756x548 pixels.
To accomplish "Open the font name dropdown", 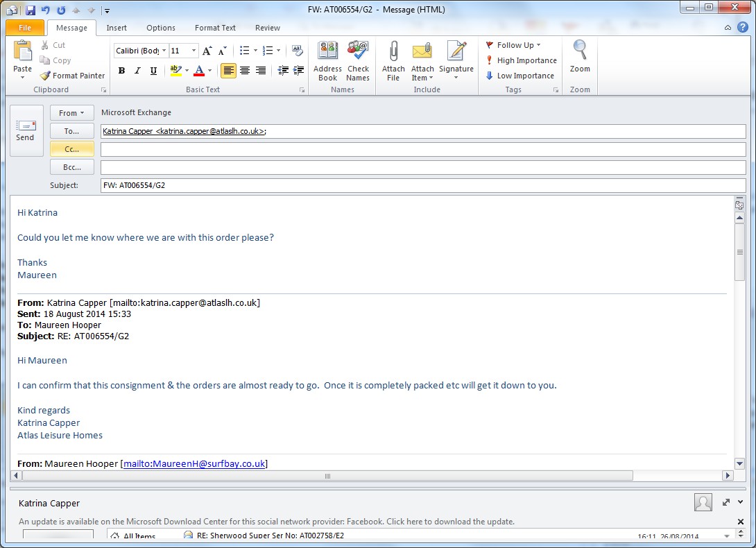I will (164, 51).
